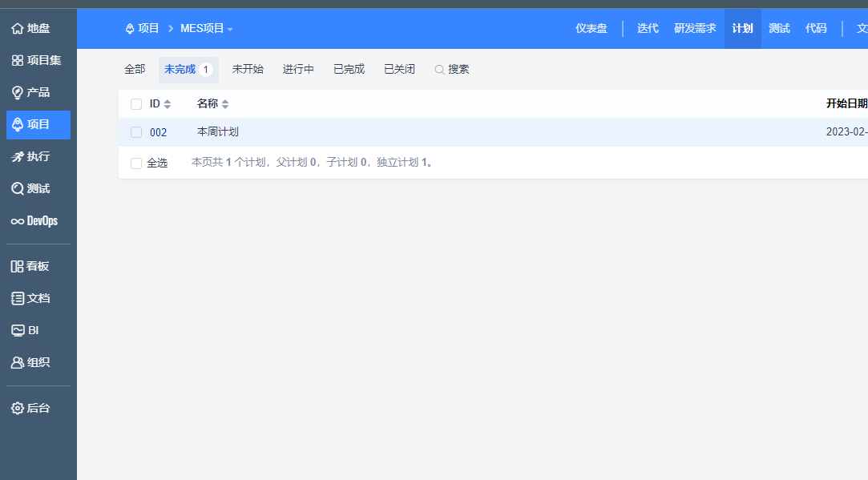Go to 代码 in top navigation

coord(816,28)
